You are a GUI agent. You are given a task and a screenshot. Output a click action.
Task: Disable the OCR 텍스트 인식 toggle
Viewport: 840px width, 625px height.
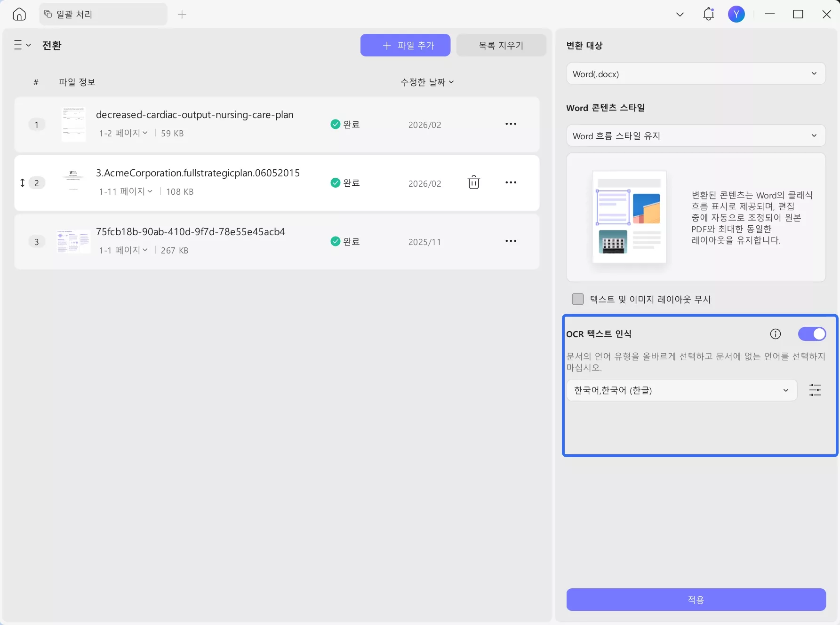tap(811, 334)
